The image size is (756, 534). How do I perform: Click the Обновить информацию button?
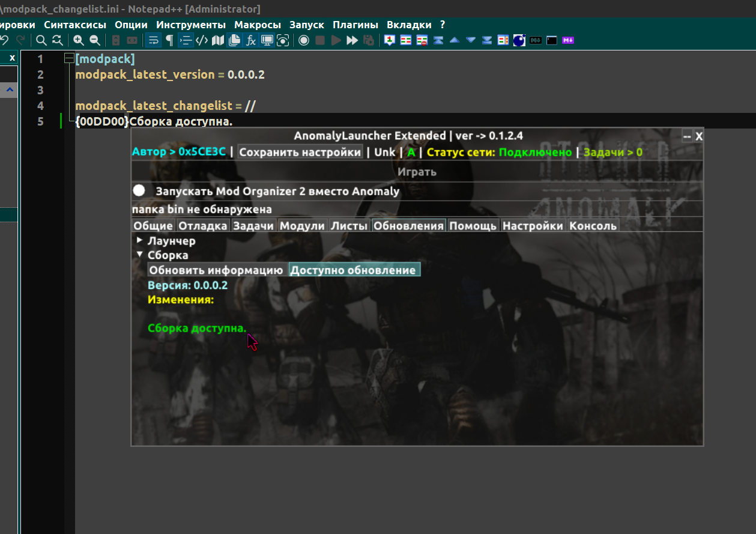pos(216,270)
